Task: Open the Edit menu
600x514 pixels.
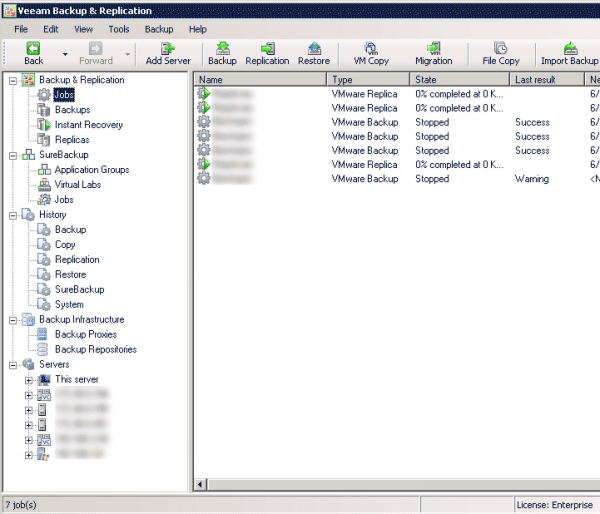Action: 51,29
